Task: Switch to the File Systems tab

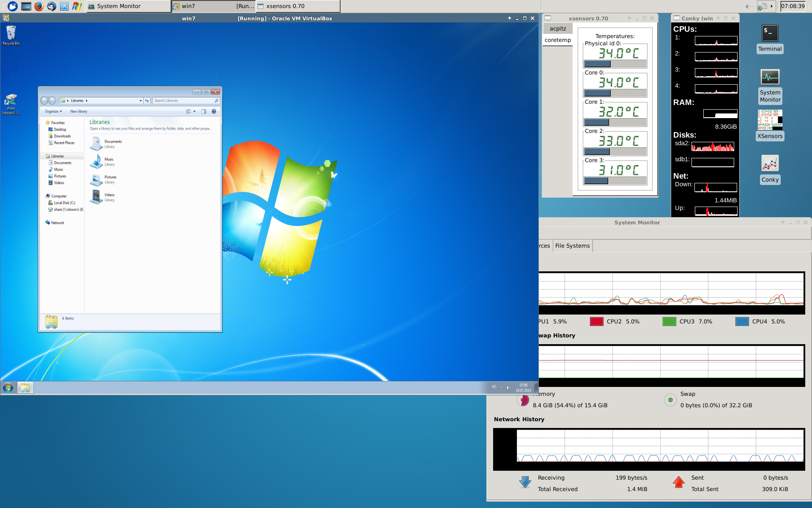Action: [x=572, y=246]
